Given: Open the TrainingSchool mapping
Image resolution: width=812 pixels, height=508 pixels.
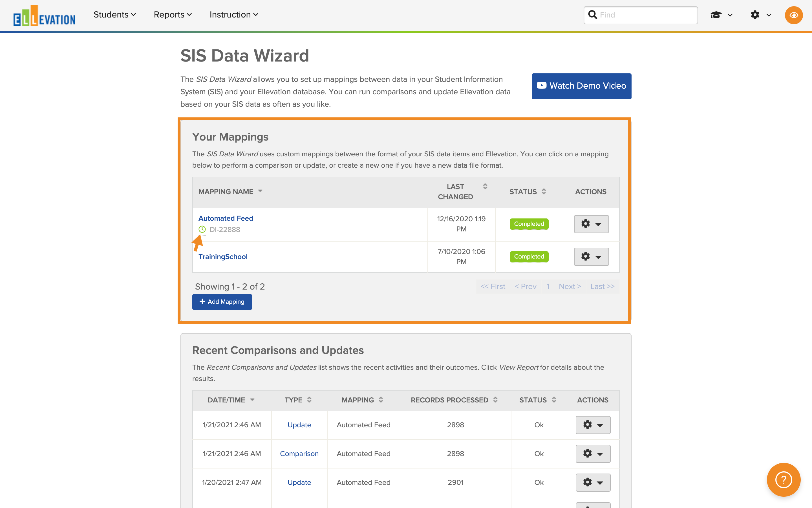Looking at the screenshot, I should click(223, 257).
